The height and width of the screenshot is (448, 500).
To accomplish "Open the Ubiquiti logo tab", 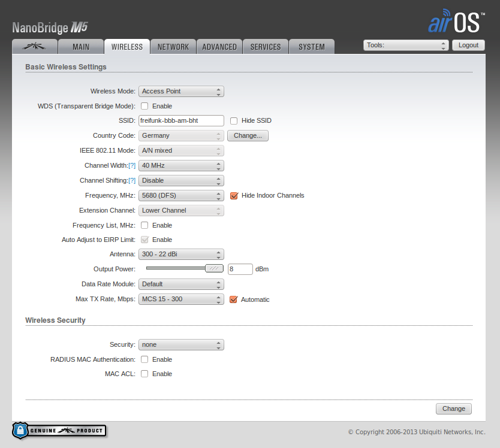I will (35, 47).
